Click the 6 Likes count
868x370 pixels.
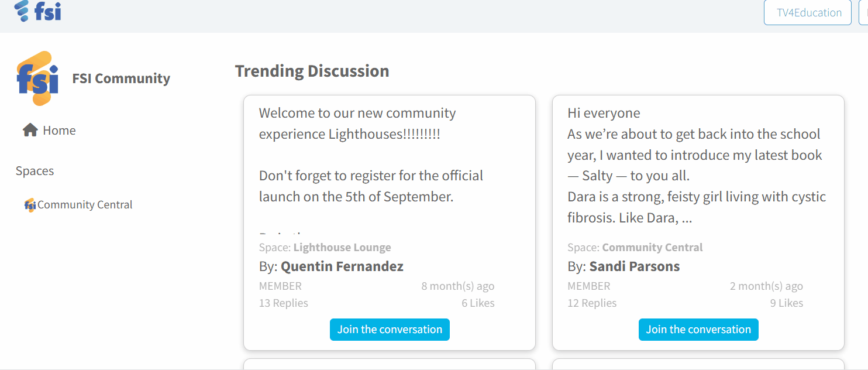[x=478, y=303]
